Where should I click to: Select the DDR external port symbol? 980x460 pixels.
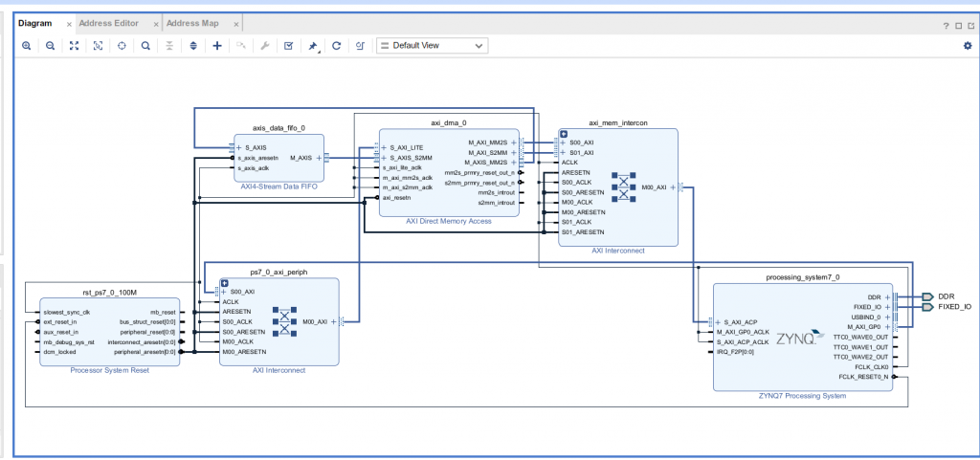[x=928, y=297]
